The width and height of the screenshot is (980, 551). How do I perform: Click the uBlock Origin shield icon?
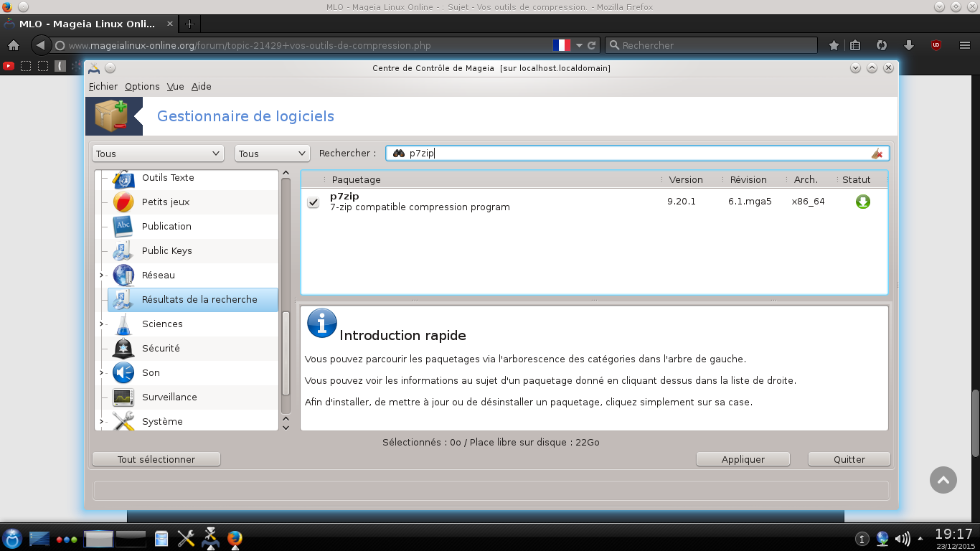click(936, 45)
